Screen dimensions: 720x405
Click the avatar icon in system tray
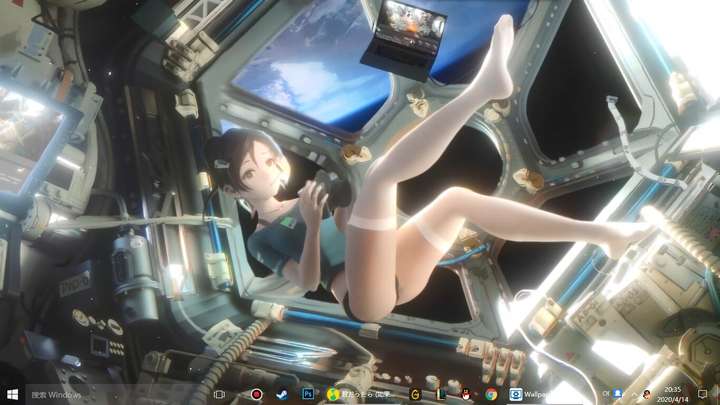(647, 395)
